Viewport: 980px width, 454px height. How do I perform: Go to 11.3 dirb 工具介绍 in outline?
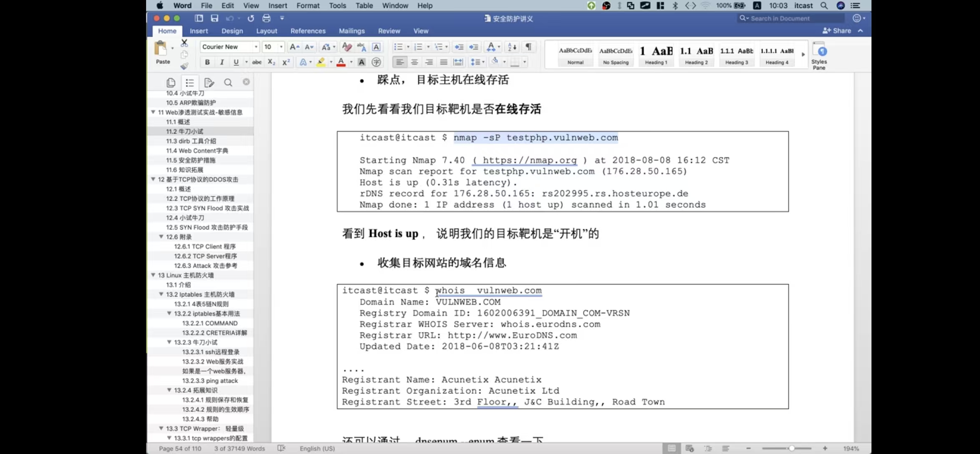click(x=191, y=141)
